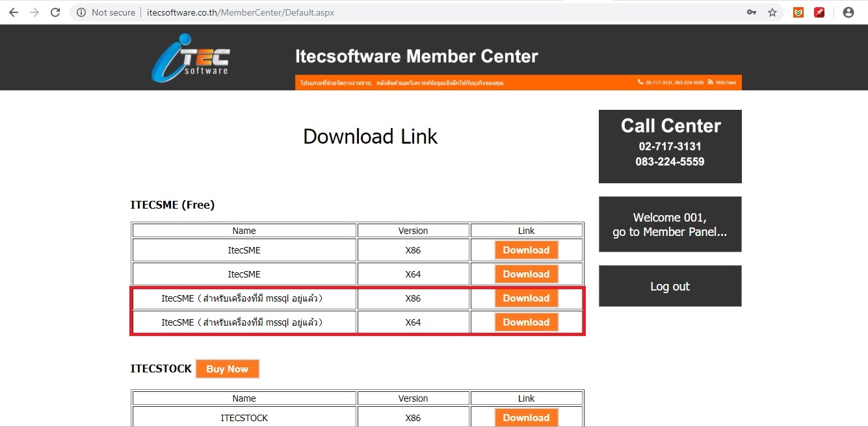Click the browser forward arrow
868x427 pixels.
(34, 12)
